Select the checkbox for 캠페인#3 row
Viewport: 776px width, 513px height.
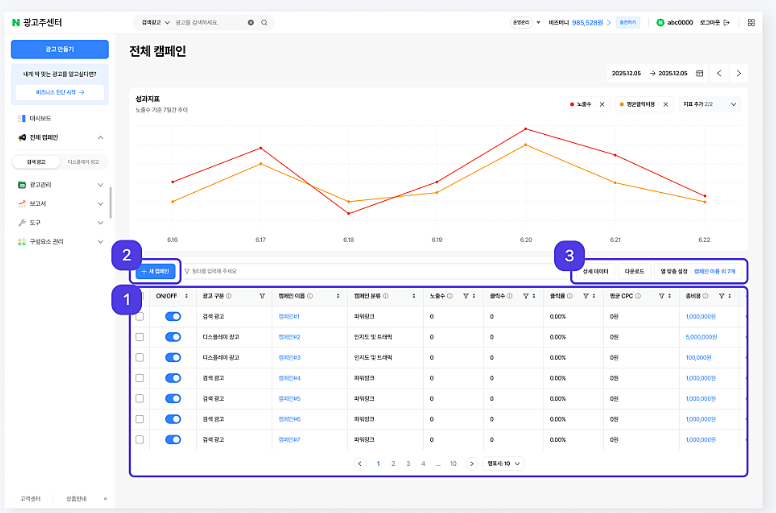click(140, 357)
